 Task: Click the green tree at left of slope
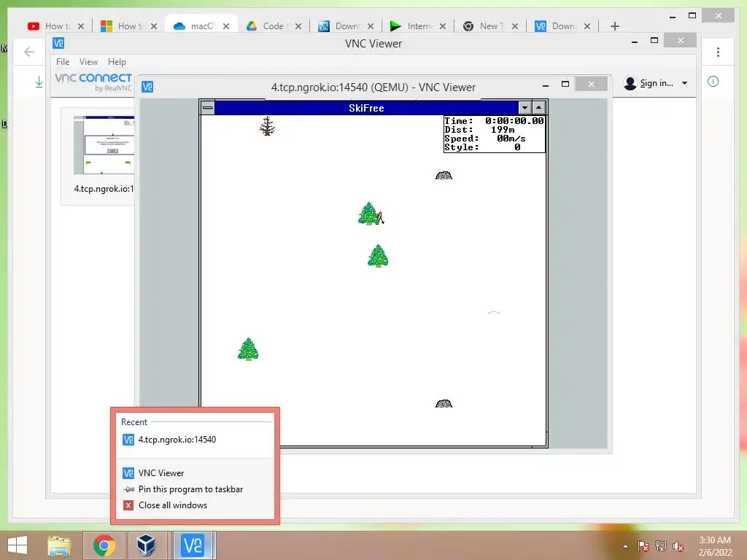248,349
